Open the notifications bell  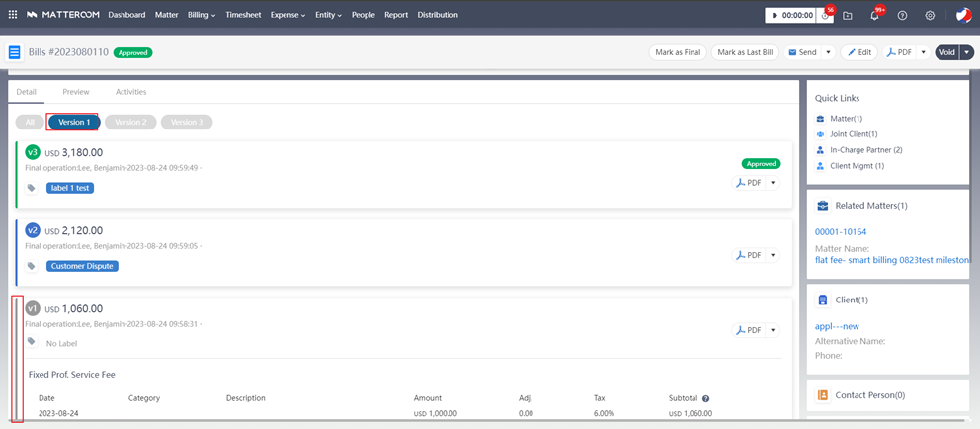point(875,16)
